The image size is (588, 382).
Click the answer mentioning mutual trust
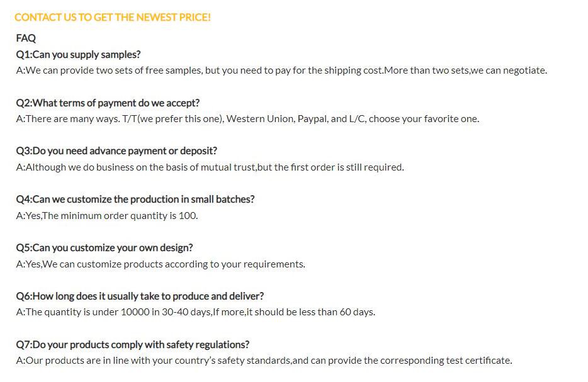click(x=210, y=167)
